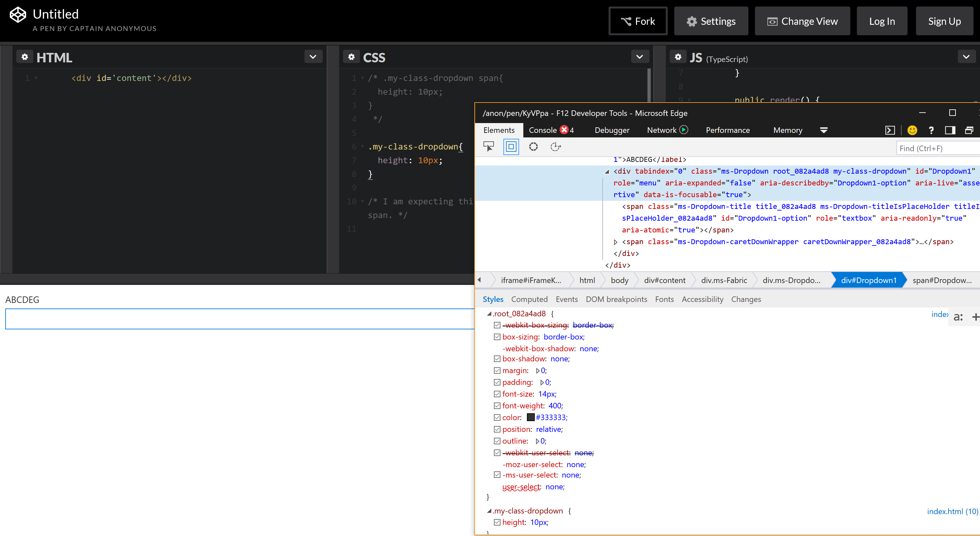Collapse the .root_082a4ad8 style rule
This screenshot has width=980, height=536.
tap(489, 314)
